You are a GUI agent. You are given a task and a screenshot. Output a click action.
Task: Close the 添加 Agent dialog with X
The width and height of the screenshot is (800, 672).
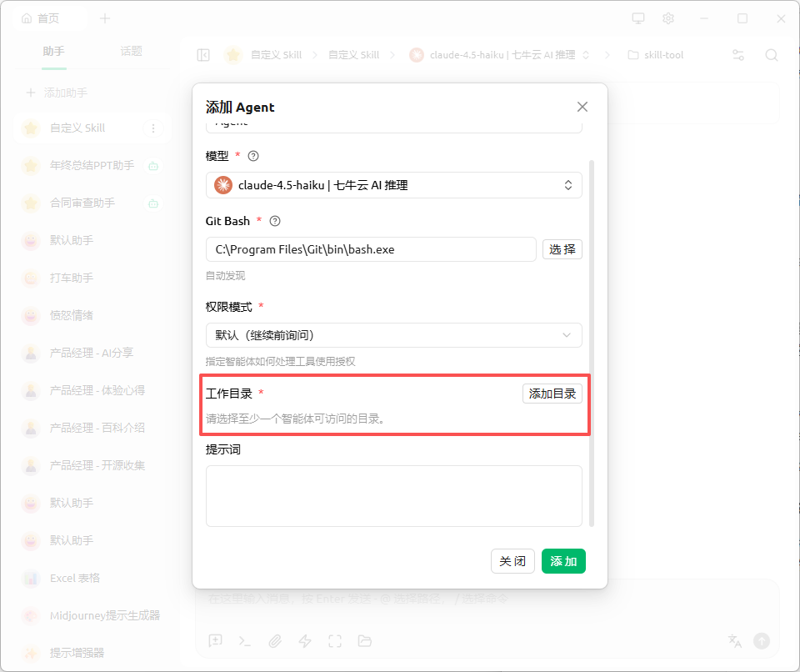pos(582,107)
